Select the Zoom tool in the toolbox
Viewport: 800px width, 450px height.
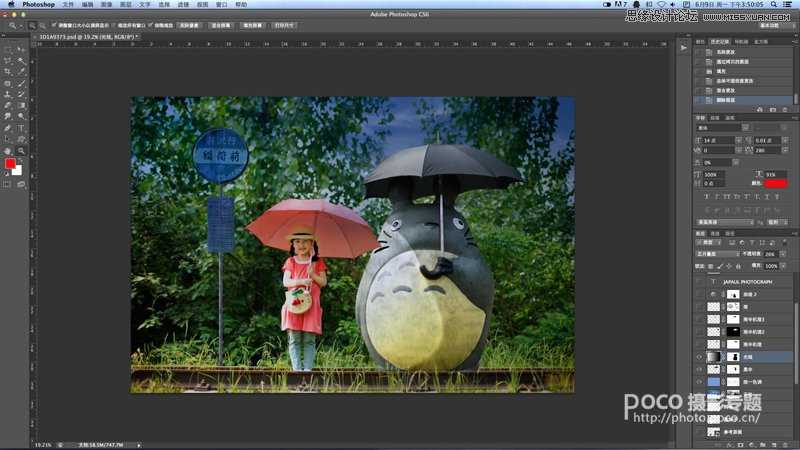(x=21, y=151)
